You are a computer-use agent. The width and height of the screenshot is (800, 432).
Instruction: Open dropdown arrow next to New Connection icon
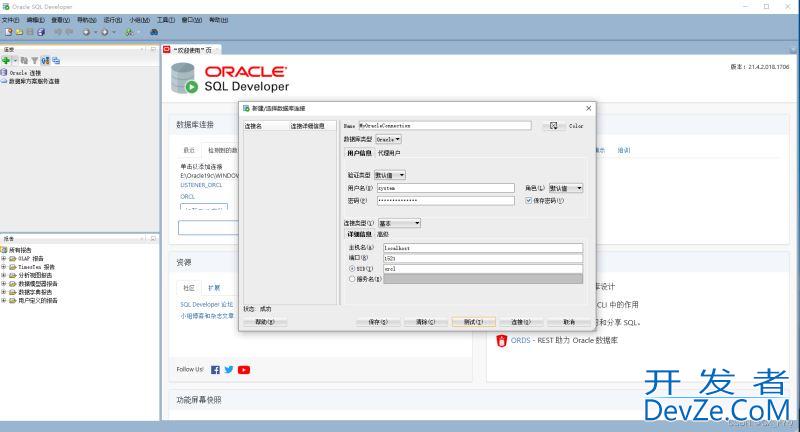(x=15, y=60)
